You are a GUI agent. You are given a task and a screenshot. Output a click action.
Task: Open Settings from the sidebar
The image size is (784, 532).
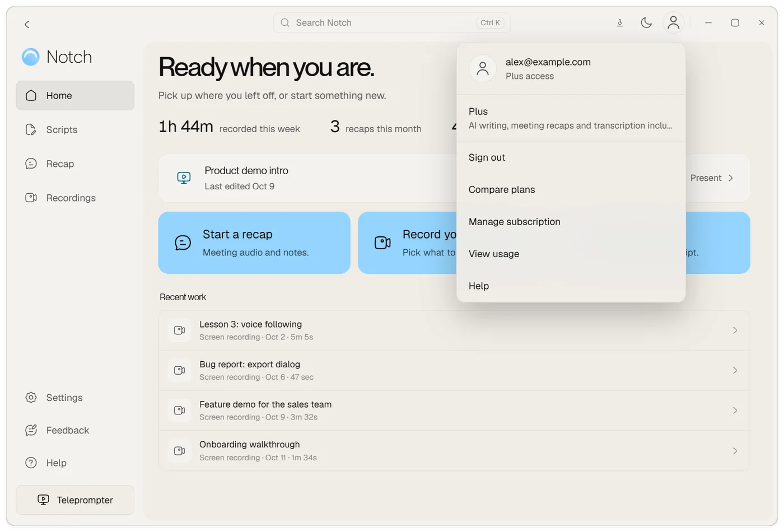pyautogui.click(x=75, y=398)
